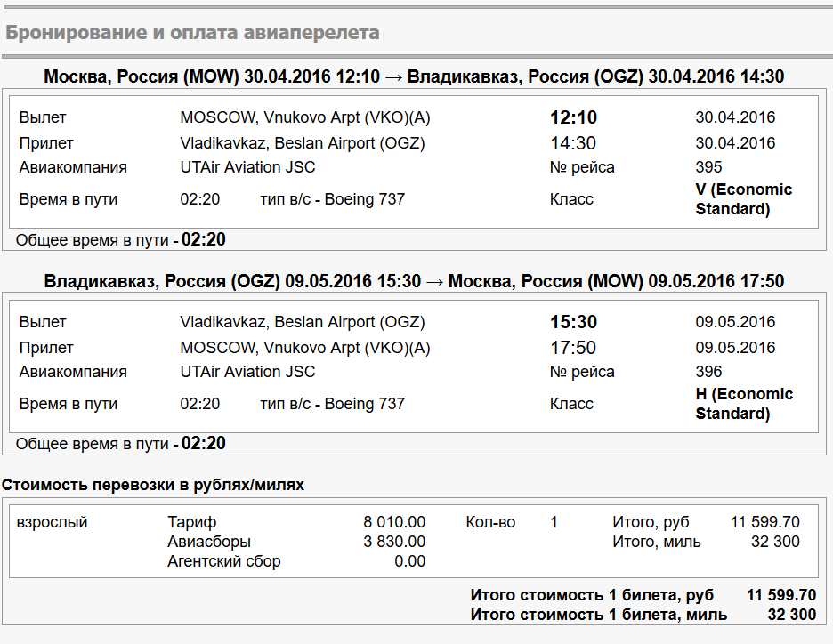Click the 12:10 outbound departure time
Image resolution: width=833 pixels, height=644 pixels.
pyautogui.click(x=573, y=117)
